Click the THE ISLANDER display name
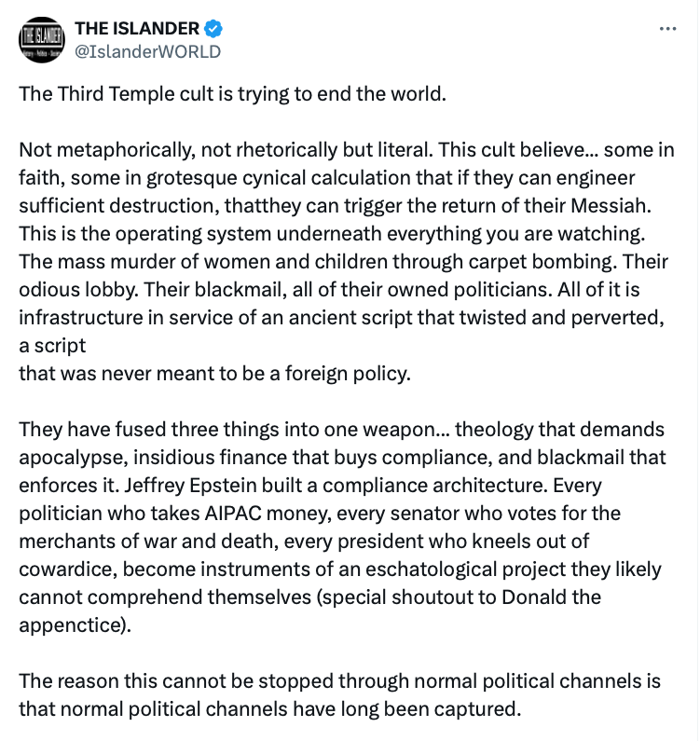Screen dimensions: 700x741 (x=136, y=29)
